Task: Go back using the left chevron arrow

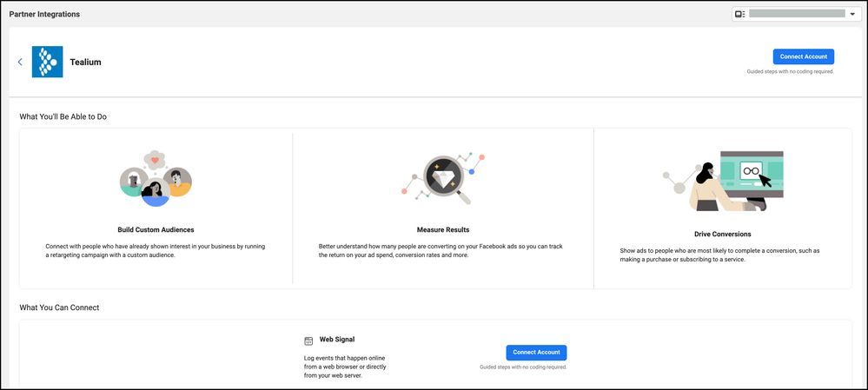Action: 20,62
